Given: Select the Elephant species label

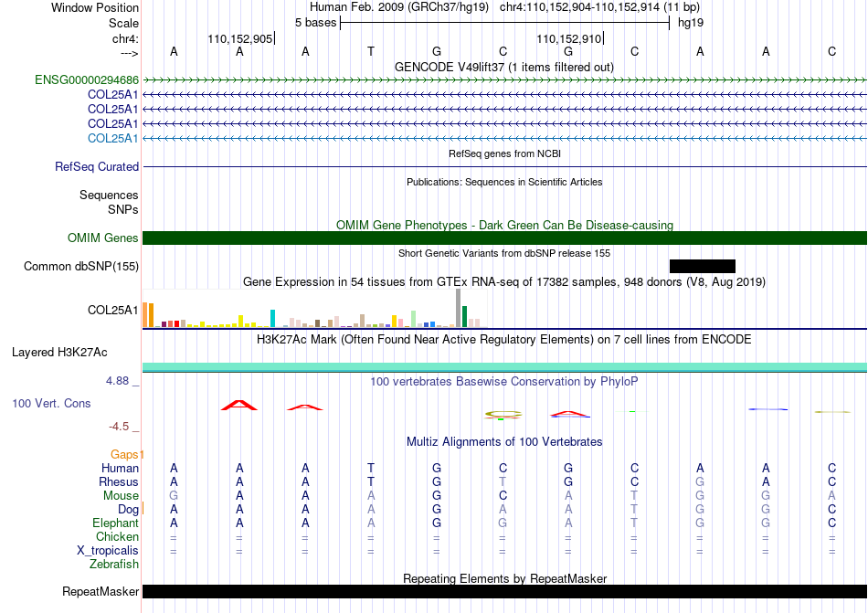Looking at the screenshot, I should 116,523.
